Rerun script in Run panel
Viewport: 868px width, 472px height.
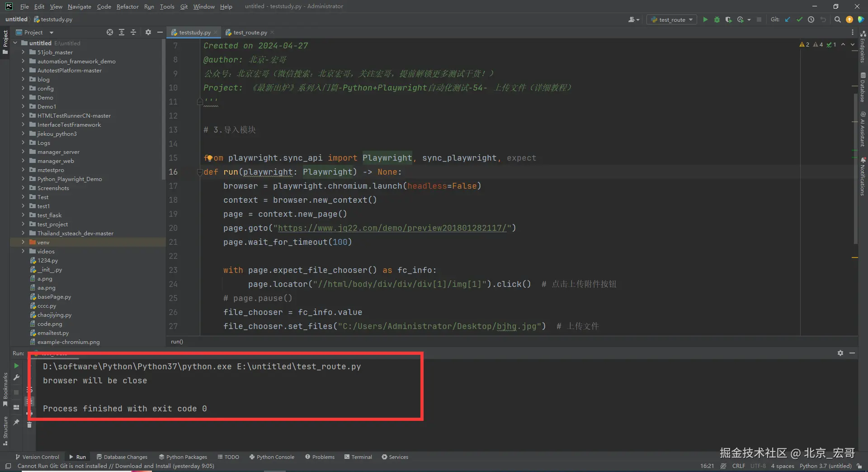(16, 366)
